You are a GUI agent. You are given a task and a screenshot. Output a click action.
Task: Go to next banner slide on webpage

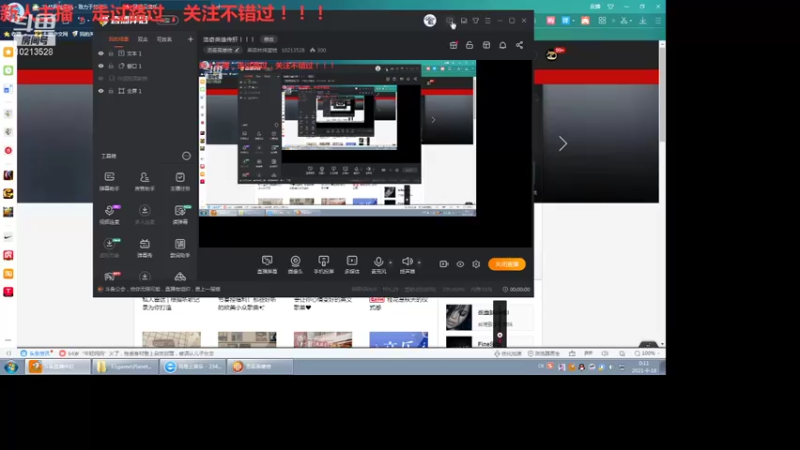(x=563, y=143)
